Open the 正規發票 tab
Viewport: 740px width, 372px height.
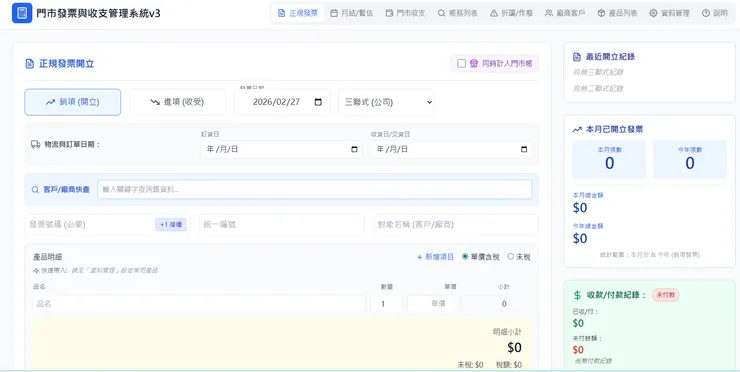298,13
